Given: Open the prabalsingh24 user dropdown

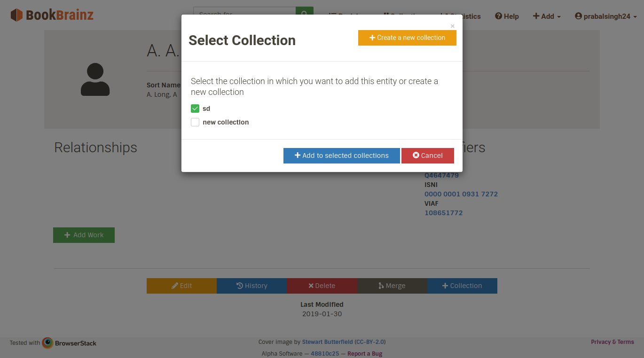Looking at the screenshot, I should (x=605, y=16).
